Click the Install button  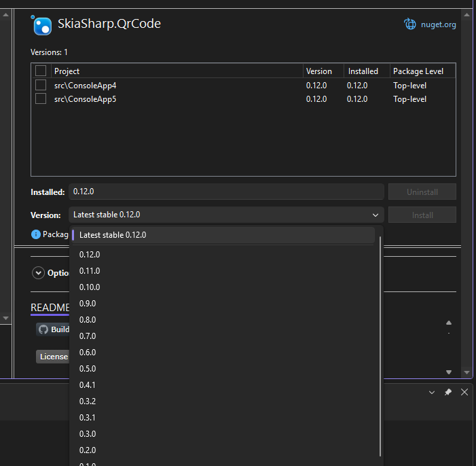click(x=422, y=215)
